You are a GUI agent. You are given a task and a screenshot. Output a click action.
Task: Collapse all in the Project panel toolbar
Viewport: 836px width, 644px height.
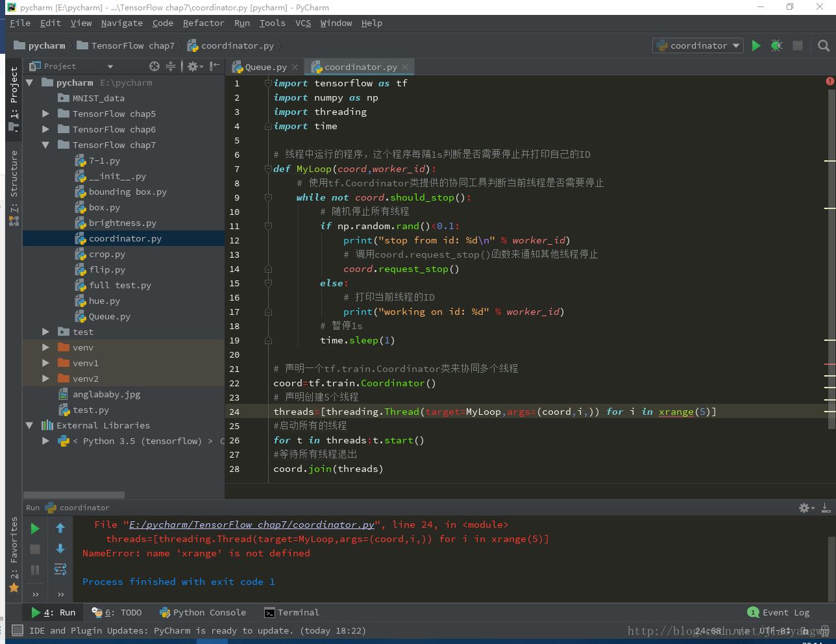click(171, 66)
